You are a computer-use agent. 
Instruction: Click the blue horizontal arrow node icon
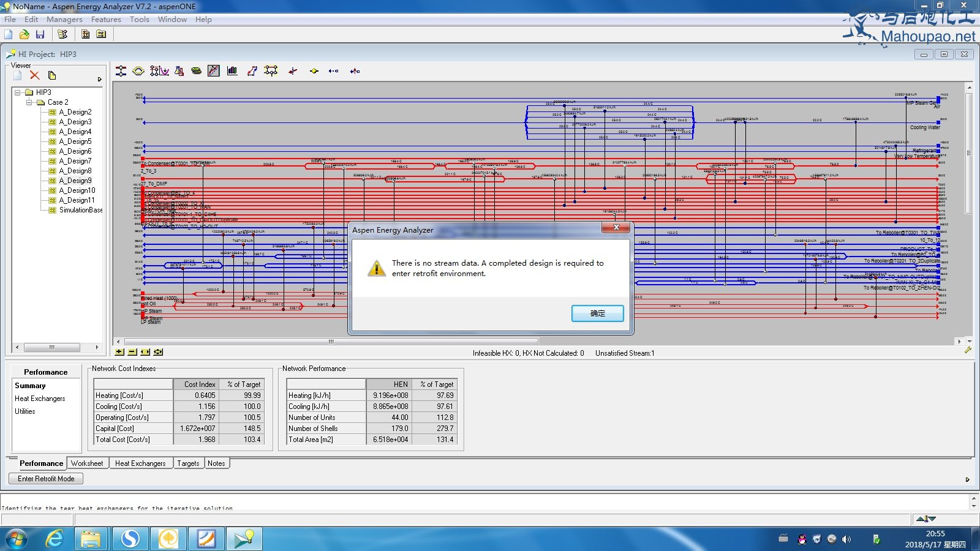333,71
